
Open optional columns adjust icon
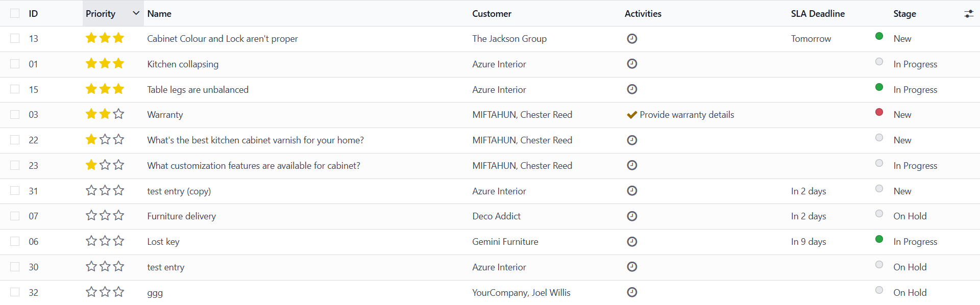[x=968, y=14]
